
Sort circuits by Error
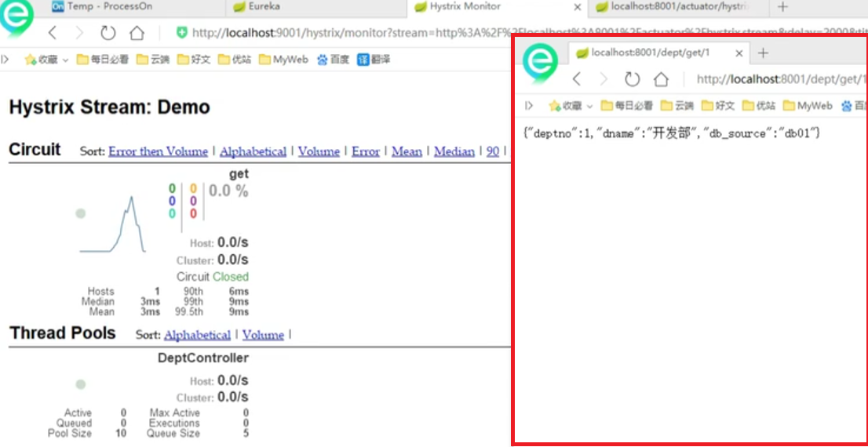point(366,151)
